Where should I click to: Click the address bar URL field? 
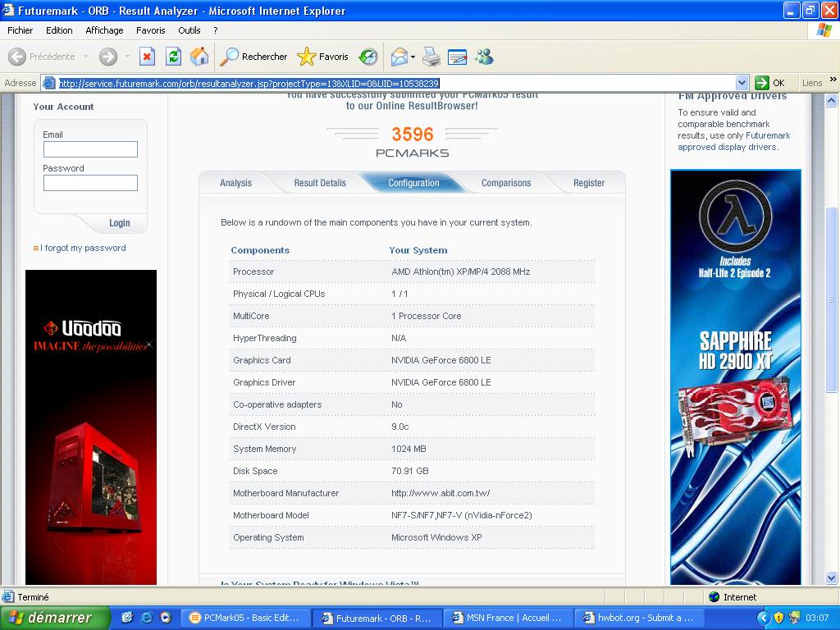click(396, 83)
